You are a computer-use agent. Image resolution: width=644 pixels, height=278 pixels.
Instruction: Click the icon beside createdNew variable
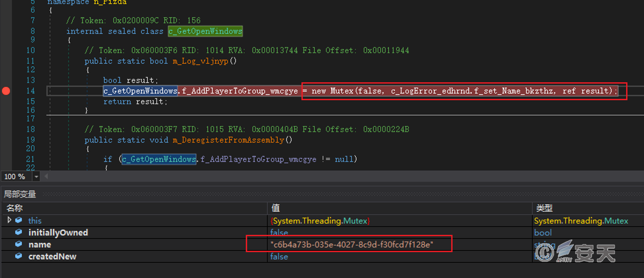click(19, 257)
